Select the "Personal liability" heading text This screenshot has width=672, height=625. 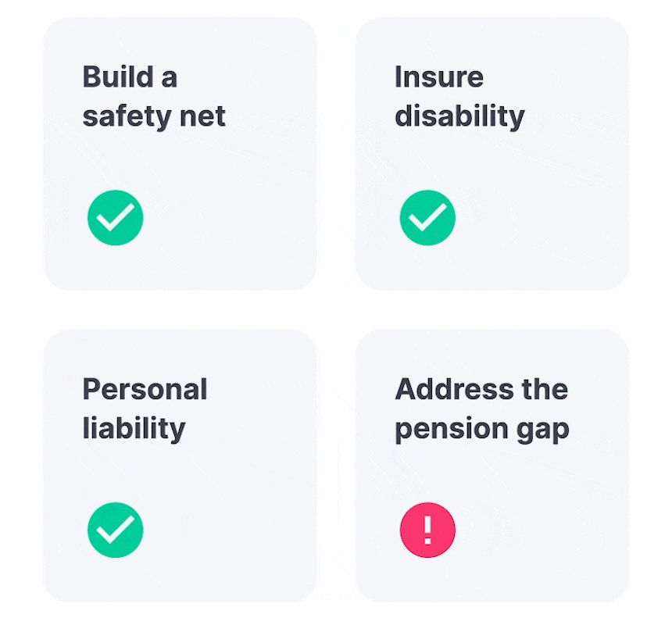145,409
